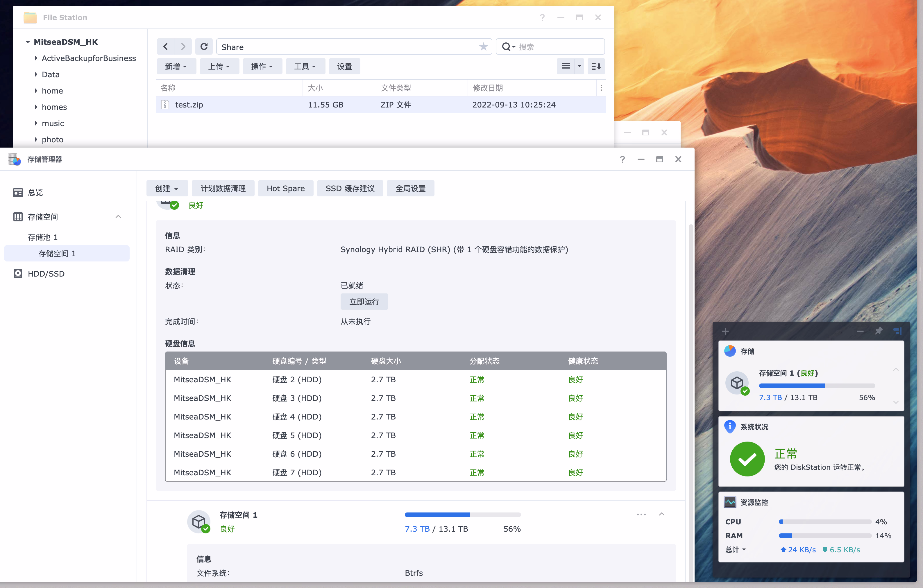Click the refresh icon in File Station
This screenshot has width=923, height=588.
click(x=204, y=47)
